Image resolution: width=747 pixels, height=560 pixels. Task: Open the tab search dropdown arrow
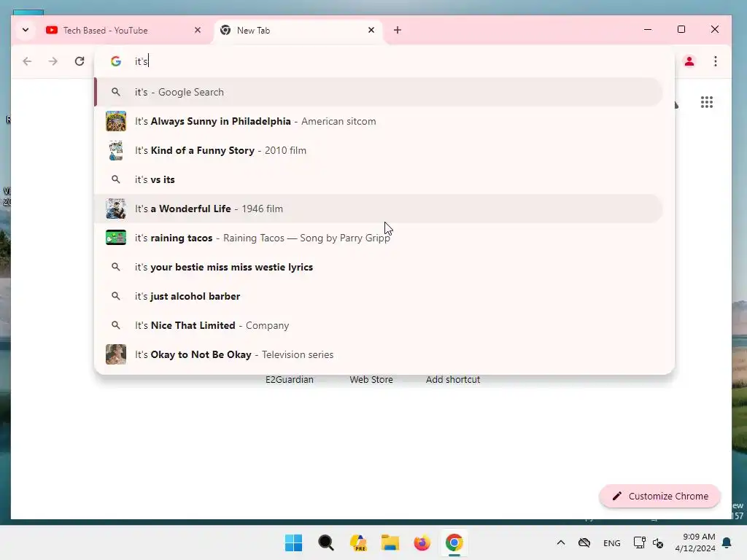26,30
